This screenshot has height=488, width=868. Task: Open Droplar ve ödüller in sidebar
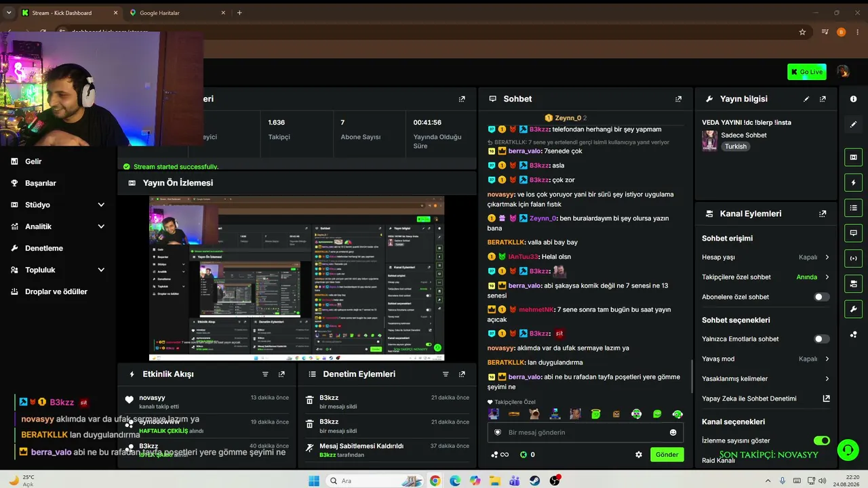[56, 291]
